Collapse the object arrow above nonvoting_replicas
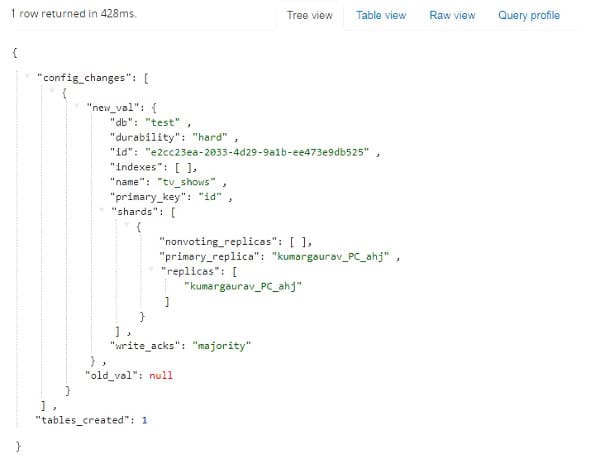Screen dimensions: 600x459 (x=128, y=226)
